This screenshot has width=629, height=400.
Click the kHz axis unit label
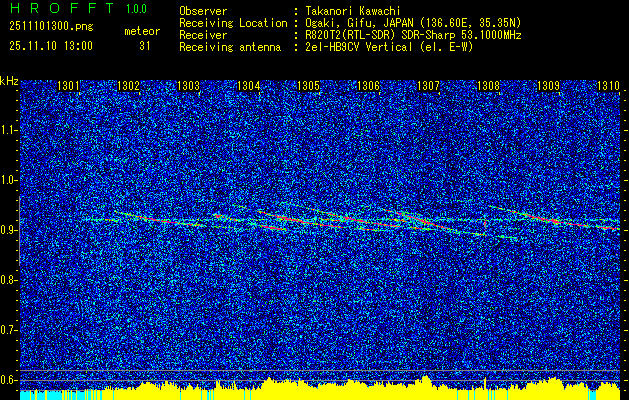tap(9, 81)
